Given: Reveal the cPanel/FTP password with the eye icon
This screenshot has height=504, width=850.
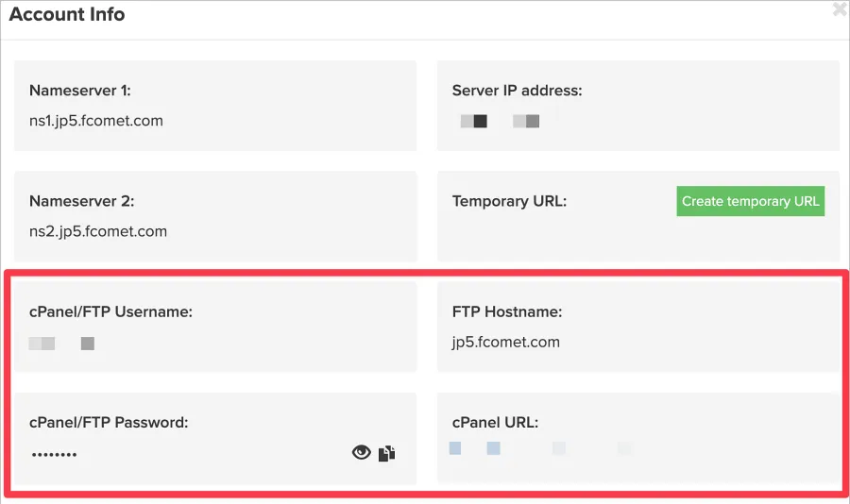Looking at the screenshot, I should [361, 453].
